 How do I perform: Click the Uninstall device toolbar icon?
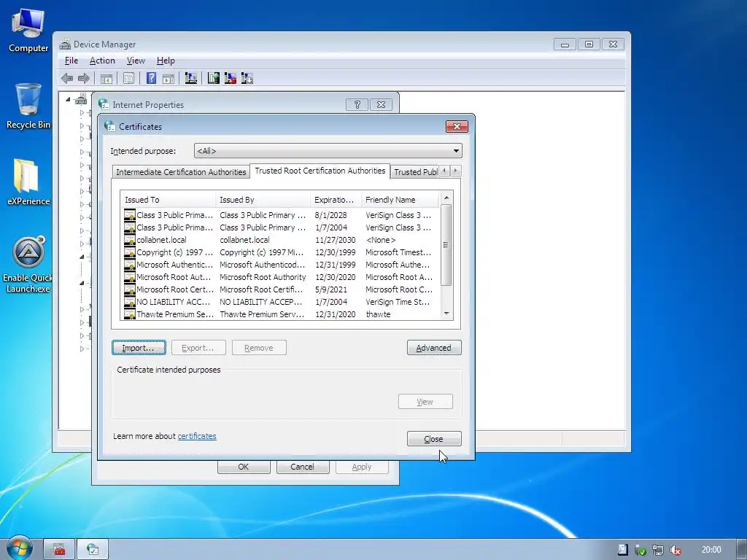230,78
